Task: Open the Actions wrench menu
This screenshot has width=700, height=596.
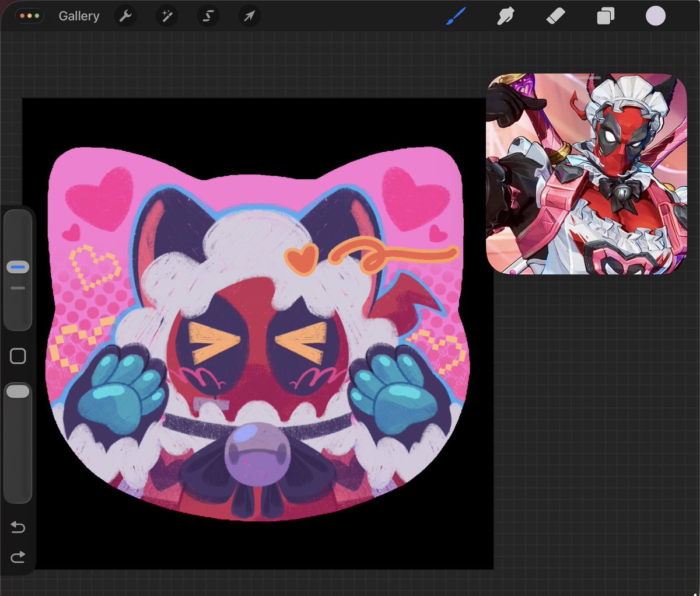Action: pos(125,16)
